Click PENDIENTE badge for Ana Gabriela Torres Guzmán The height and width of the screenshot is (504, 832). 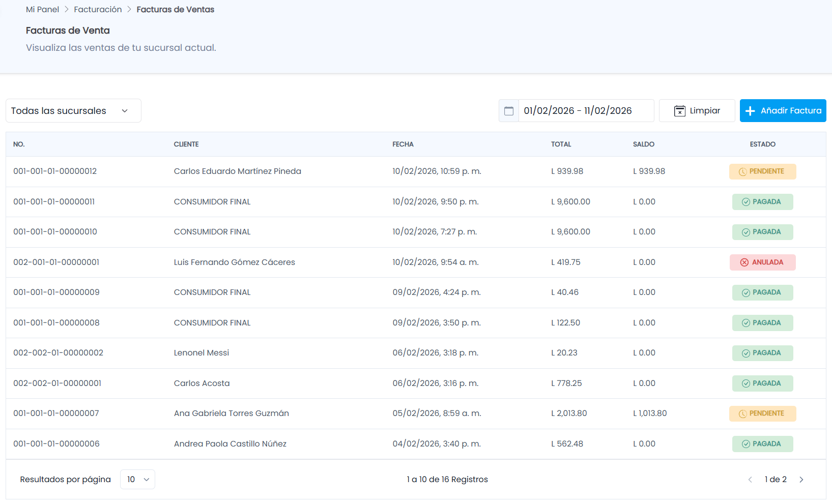tap(762, 413)
